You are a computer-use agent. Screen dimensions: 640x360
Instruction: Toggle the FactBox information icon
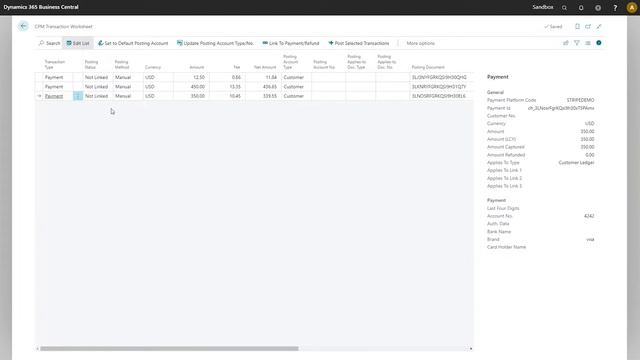click(599, 43)
